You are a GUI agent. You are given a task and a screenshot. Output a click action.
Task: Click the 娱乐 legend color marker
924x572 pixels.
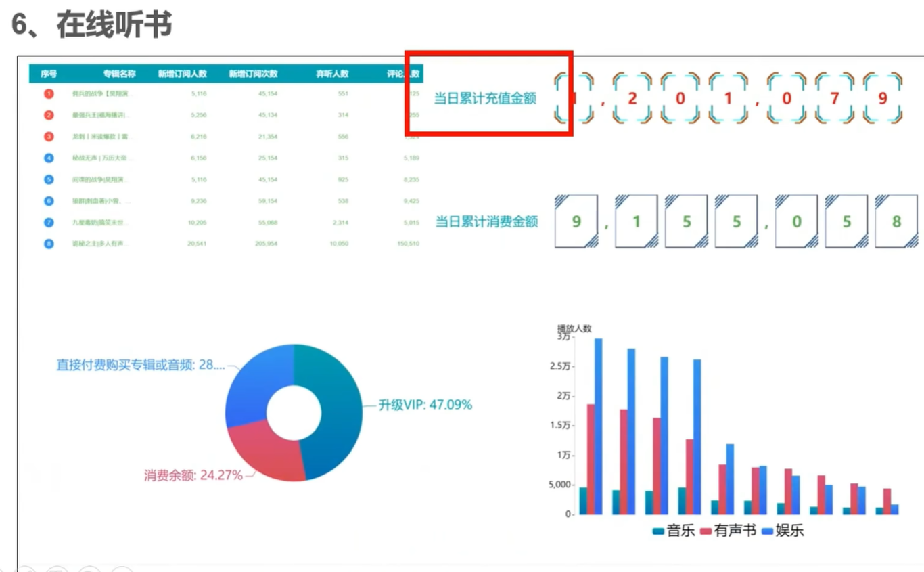tap(767, 531)
